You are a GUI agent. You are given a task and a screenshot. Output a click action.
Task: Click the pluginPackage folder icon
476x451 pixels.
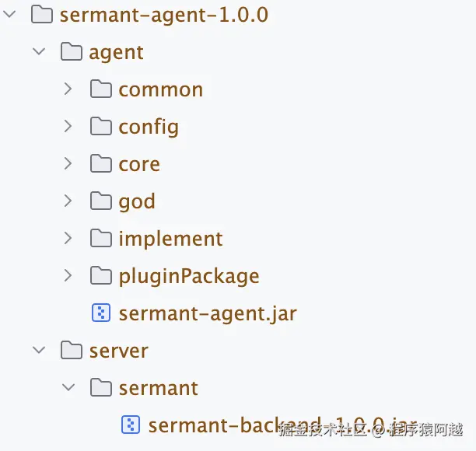click(x=101, y=276)
